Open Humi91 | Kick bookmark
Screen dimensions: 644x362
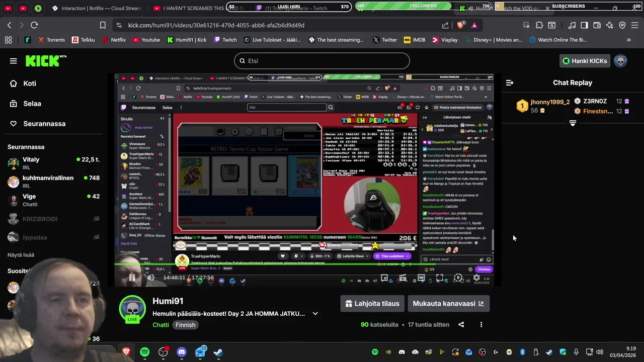point(187,40)
